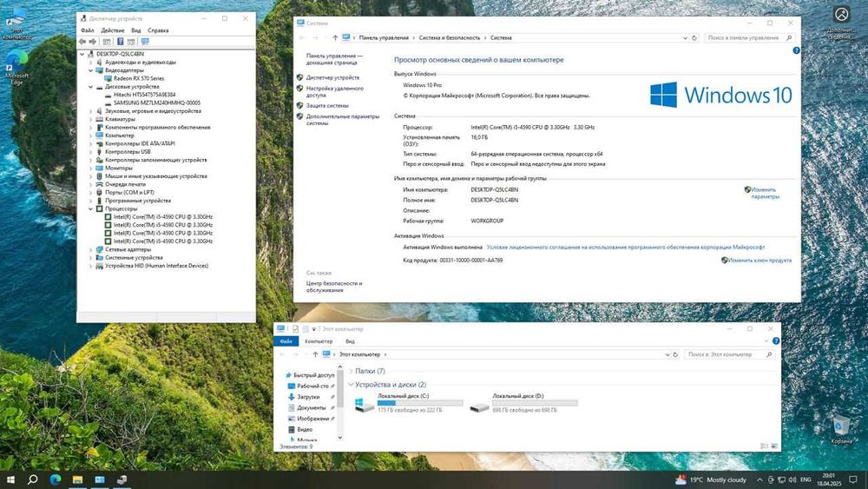
Task: Expand Сетевые адаптеры node
Action: (x=91, y=250)
